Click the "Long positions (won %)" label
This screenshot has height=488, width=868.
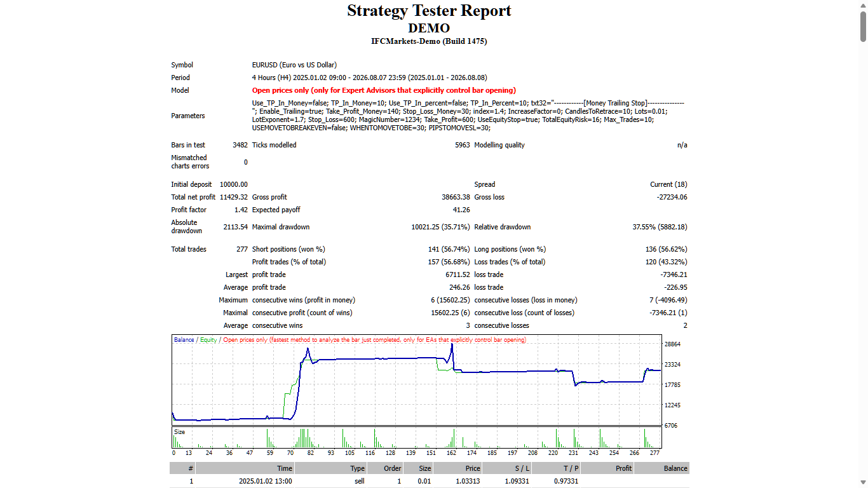point(510,249)
